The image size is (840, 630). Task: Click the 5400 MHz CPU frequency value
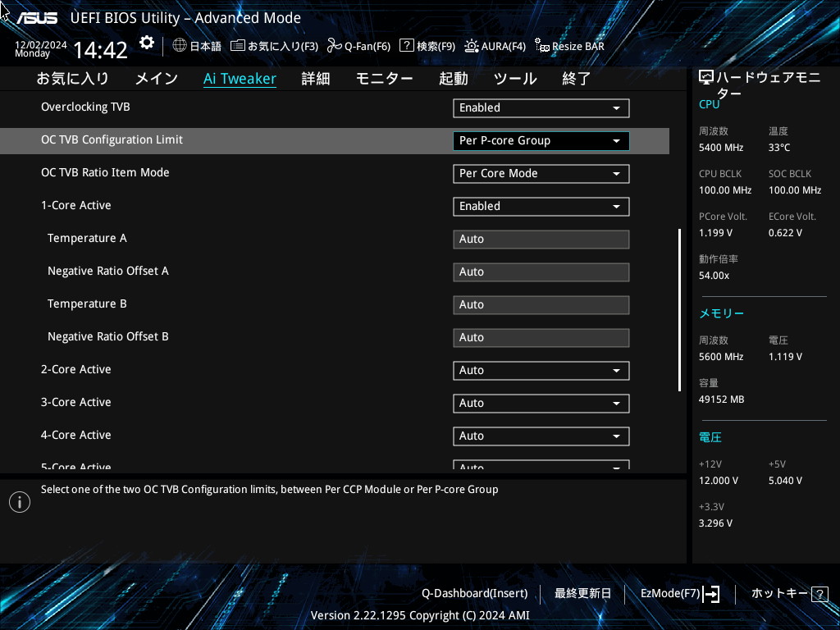pos(721,148)
